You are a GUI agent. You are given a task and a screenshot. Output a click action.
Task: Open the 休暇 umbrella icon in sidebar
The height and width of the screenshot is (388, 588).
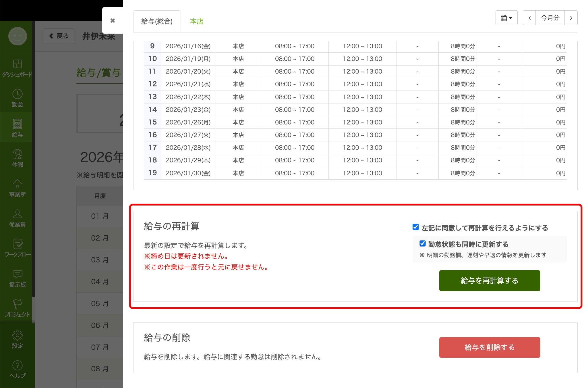(17, 154)
